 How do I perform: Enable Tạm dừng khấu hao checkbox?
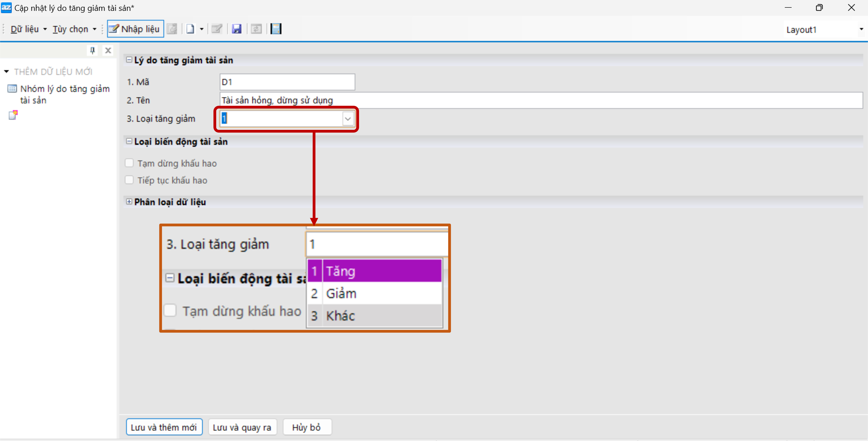[x=129, y=163]
